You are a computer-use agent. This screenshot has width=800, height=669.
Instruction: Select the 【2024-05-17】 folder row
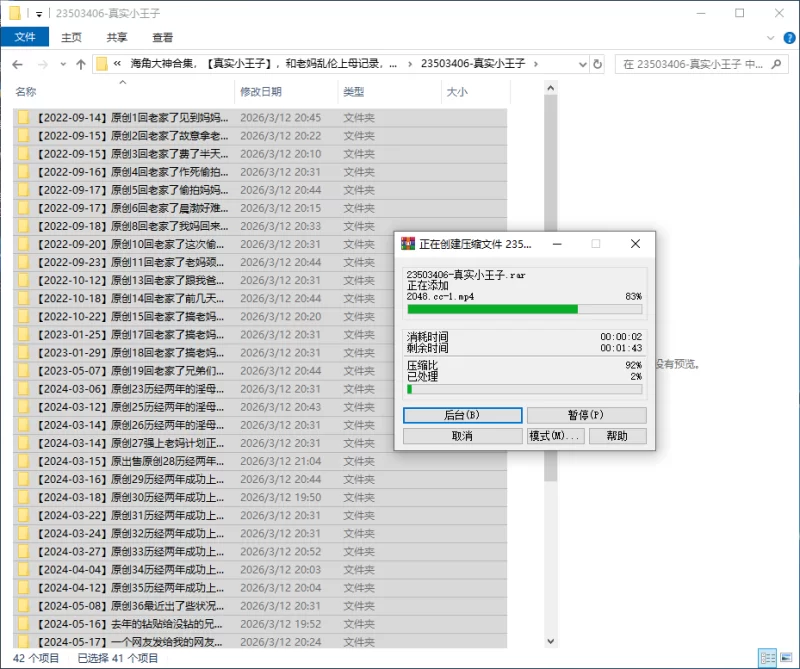(x=260, y=641)
